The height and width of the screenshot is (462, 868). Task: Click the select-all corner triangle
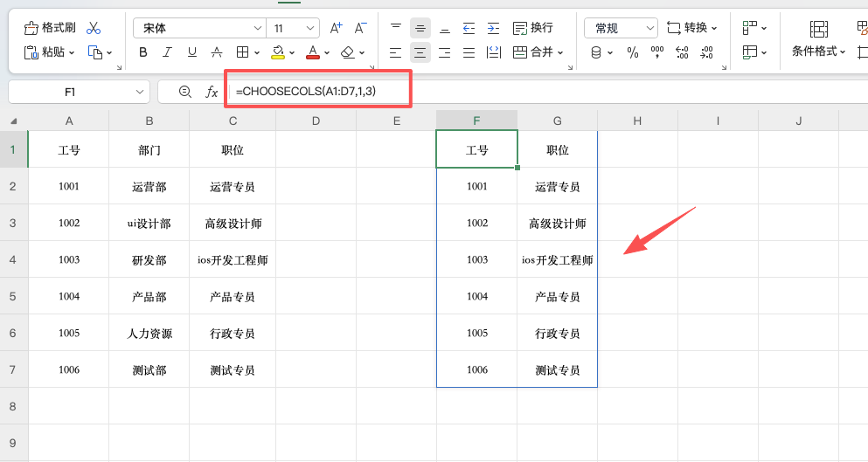[13, 121]
